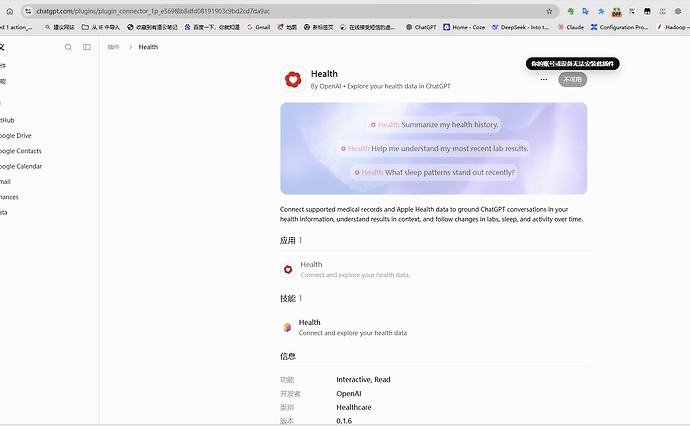
Task: Open the Gmail bookmark
Action: 258,27
